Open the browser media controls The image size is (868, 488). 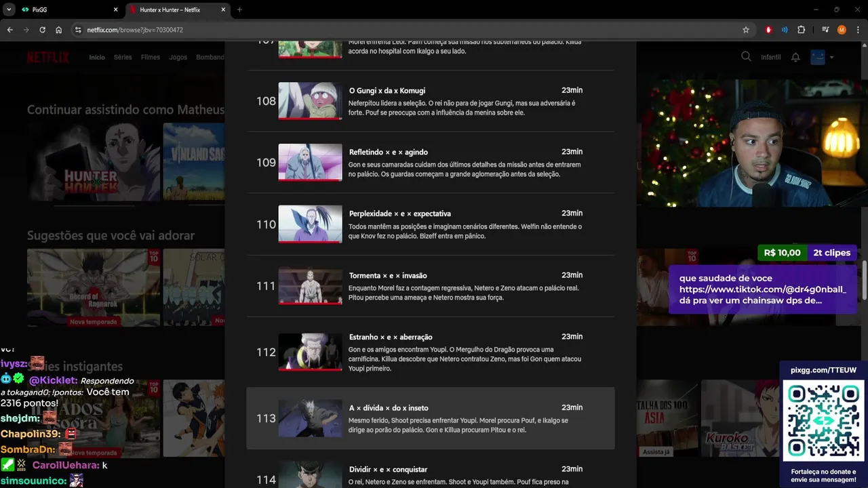pos(825,30)
